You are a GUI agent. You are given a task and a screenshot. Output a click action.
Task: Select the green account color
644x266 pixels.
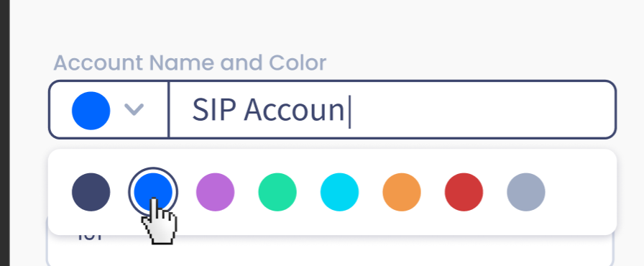[x=277, y=192]
